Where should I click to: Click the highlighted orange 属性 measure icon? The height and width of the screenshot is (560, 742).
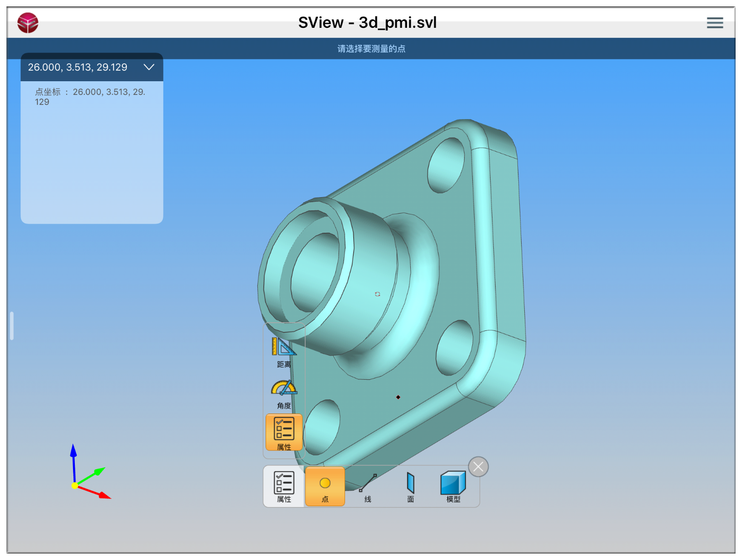(284, 432)
